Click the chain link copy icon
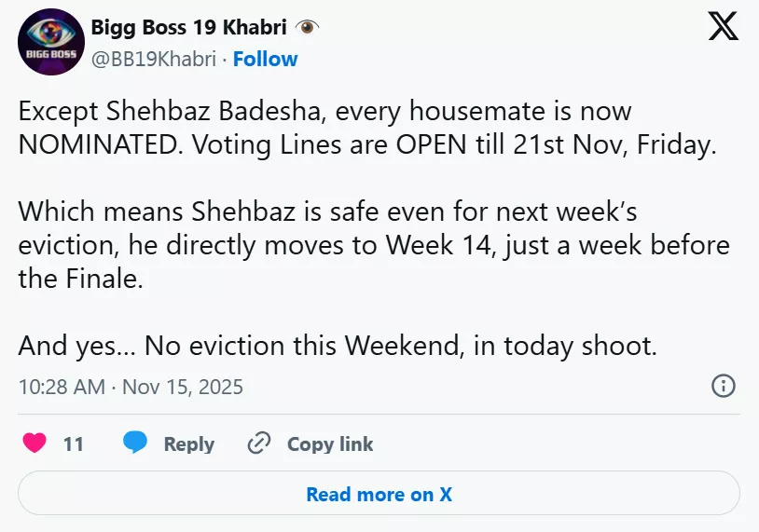759x532 pixels. 258,443
